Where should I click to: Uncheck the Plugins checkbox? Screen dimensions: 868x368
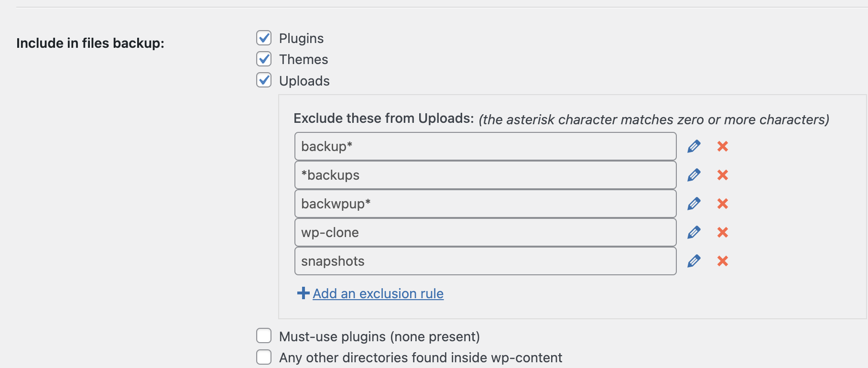(264, 38)
